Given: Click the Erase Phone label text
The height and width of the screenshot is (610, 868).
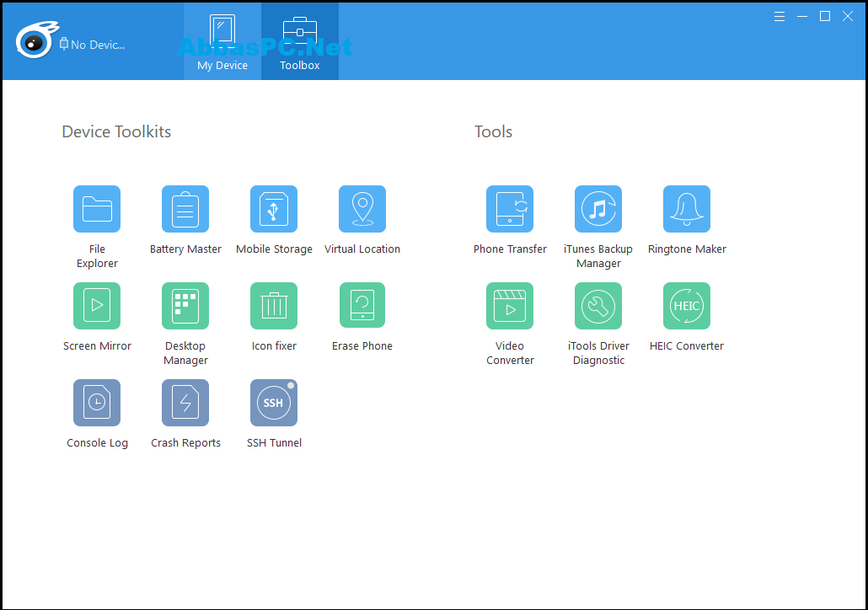Looking at the screenshot, I should point(362,346).
